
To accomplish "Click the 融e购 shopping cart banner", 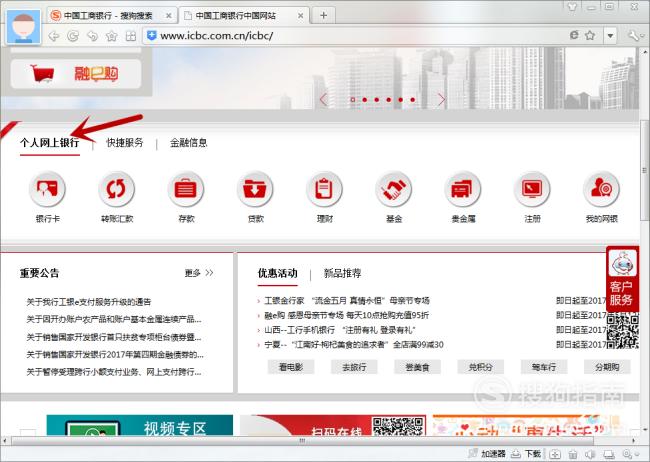I will click(x=76, y=74).
